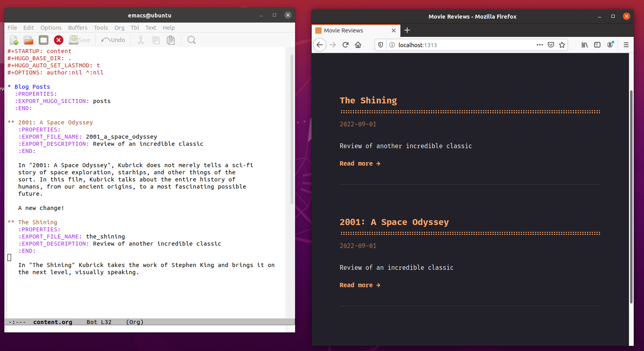Open the page actions three-dot menu
Screen dimensions: 644x351
tap(539, 45)
